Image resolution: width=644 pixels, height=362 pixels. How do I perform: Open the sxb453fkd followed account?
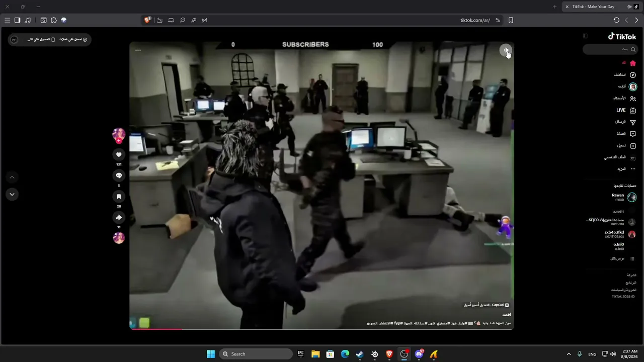click(x=620, y=234)
